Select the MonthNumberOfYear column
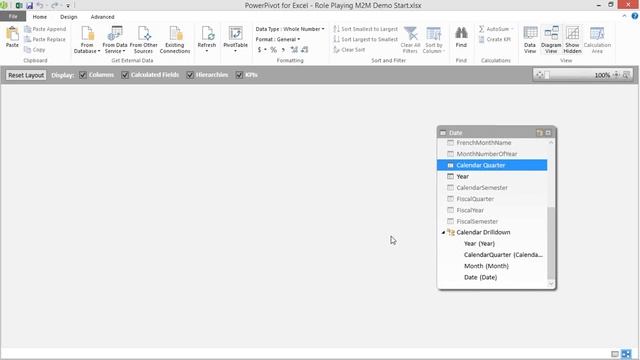This screenshot has width=640, height=360. point(492,154)
